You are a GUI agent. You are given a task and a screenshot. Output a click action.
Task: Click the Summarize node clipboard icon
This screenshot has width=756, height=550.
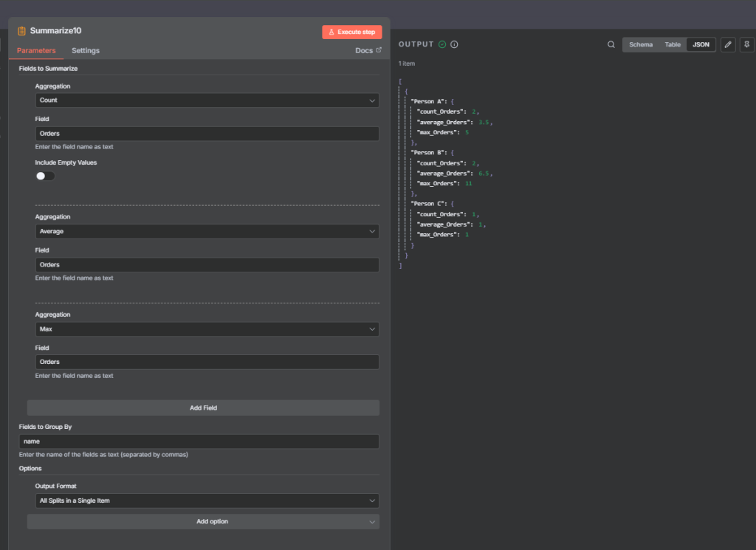pyautogui.click(x=21, y=31)
